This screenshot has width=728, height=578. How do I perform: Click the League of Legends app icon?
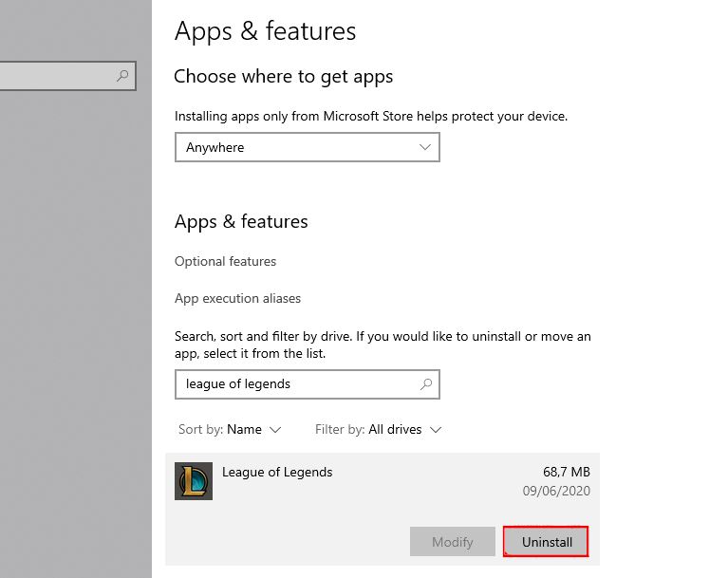[x=194, y=481]
